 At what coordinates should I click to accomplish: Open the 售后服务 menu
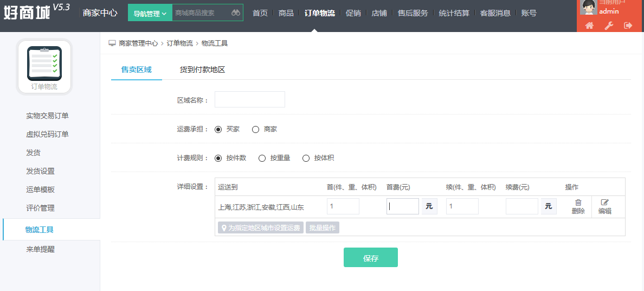413,13
